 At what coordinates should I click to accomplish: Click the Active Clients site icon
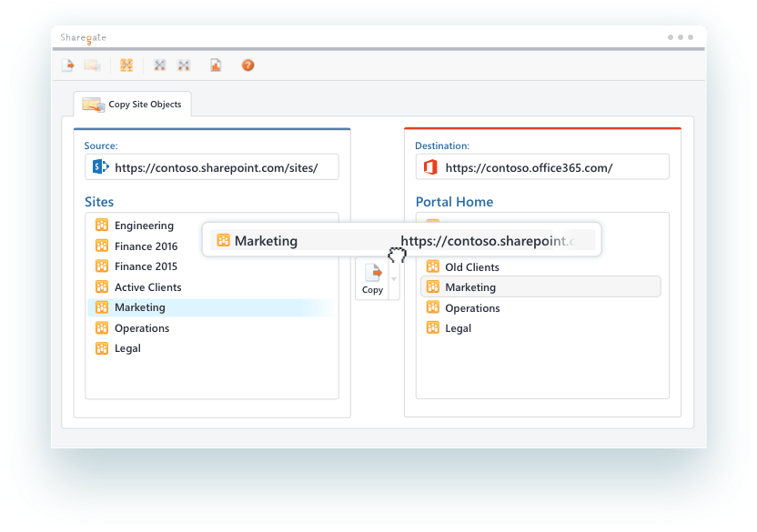coord(102,286)
